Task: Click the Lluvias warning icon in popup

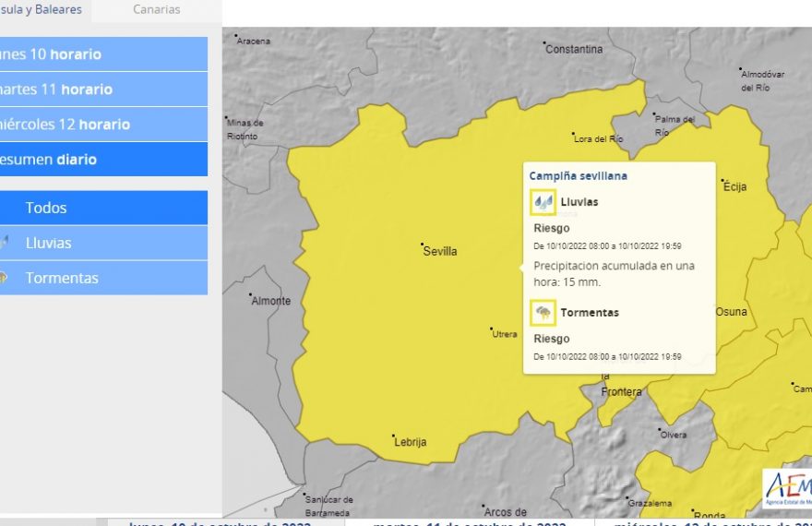Action: point(543,202)
